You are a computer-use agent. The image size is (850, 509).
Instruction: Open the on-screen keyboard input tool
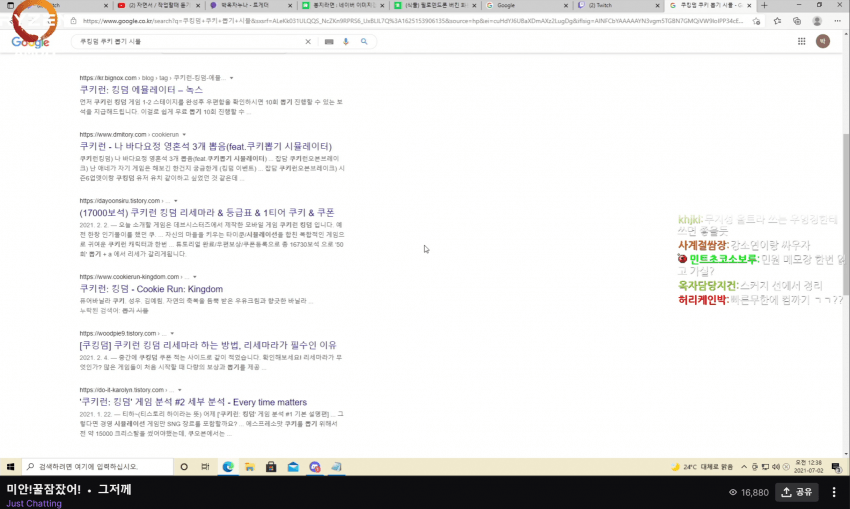[329, 42]
